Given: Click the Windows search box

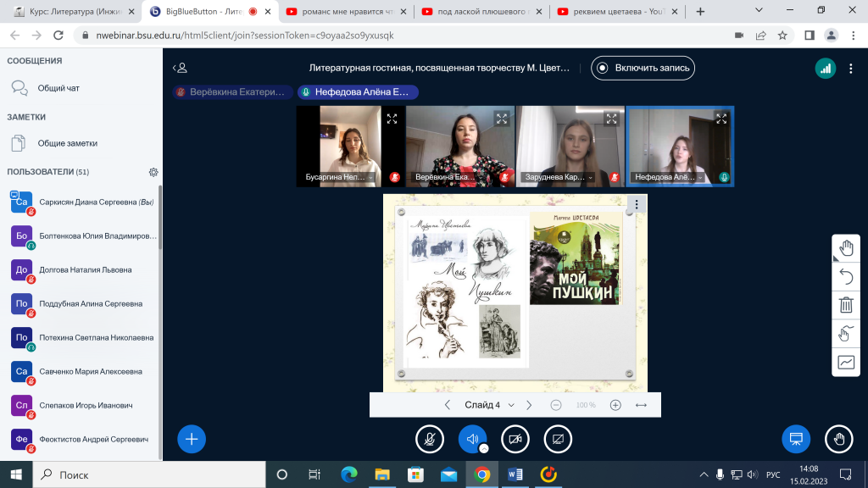Looking at the screenshot, I should (149, 474).
